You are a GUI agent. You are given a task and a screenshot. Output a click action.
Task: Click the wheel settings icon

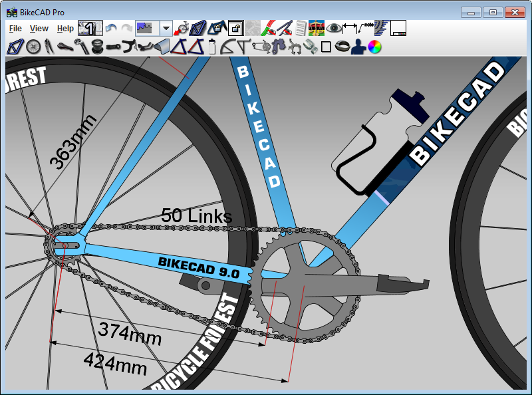coord(33,47)
